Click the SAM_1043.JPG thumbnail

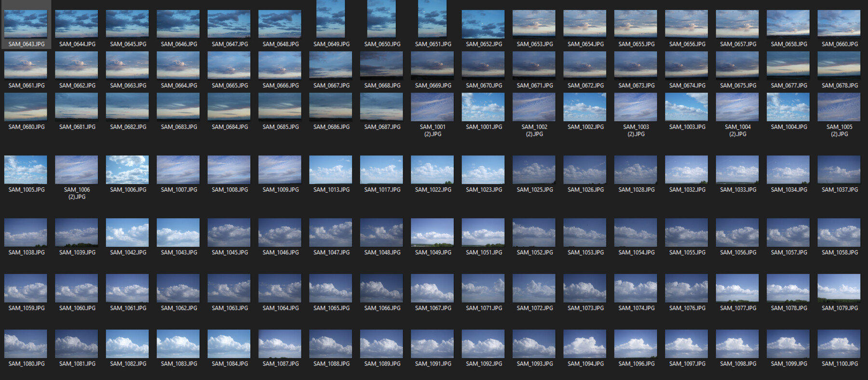pos(178,232)
